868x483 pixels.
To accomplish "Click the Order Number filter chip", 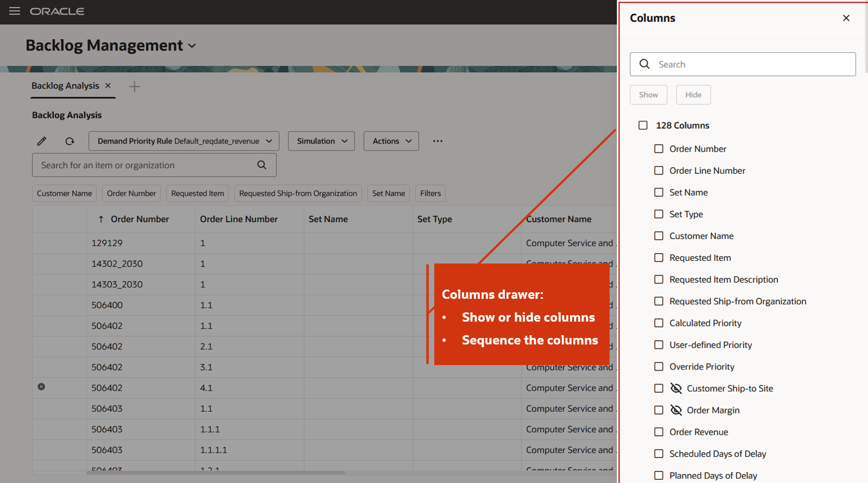I will [x=131, y=193].
